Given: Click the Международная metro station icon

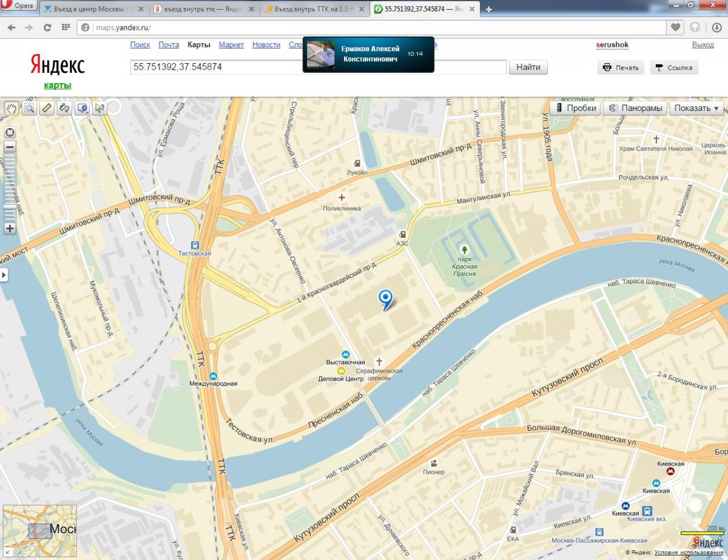Looking at the screenshot, I should point(213,376).
